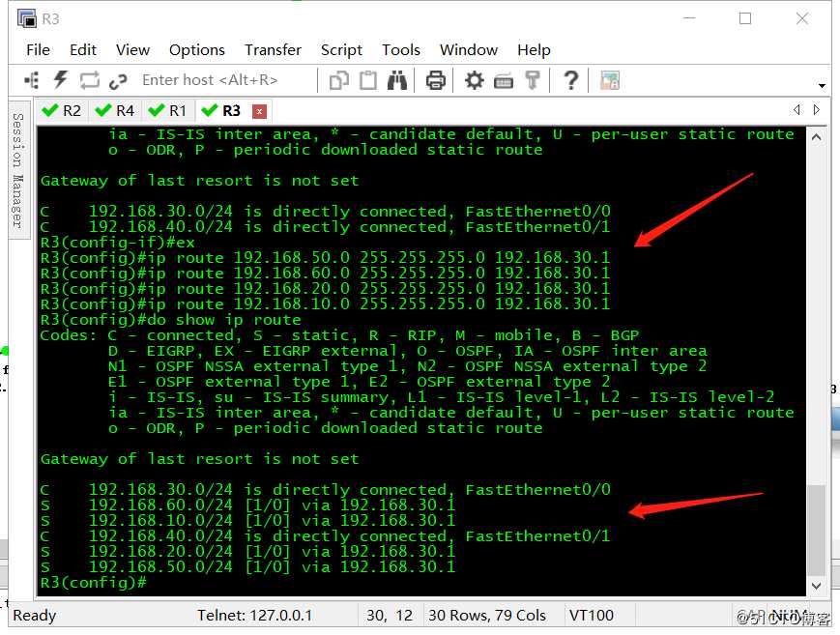
Task: Click the Public Key Assistant icon
Action: coord(532,80)
